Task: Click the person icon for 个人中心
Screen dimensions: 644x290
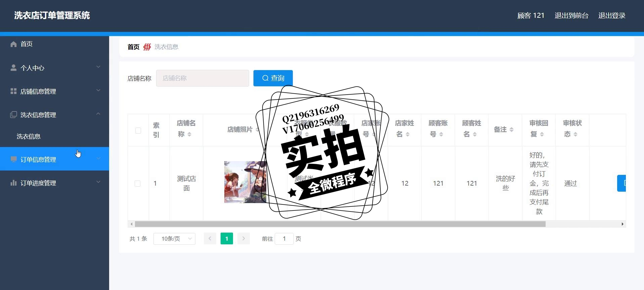Action: tap(13, 68)
